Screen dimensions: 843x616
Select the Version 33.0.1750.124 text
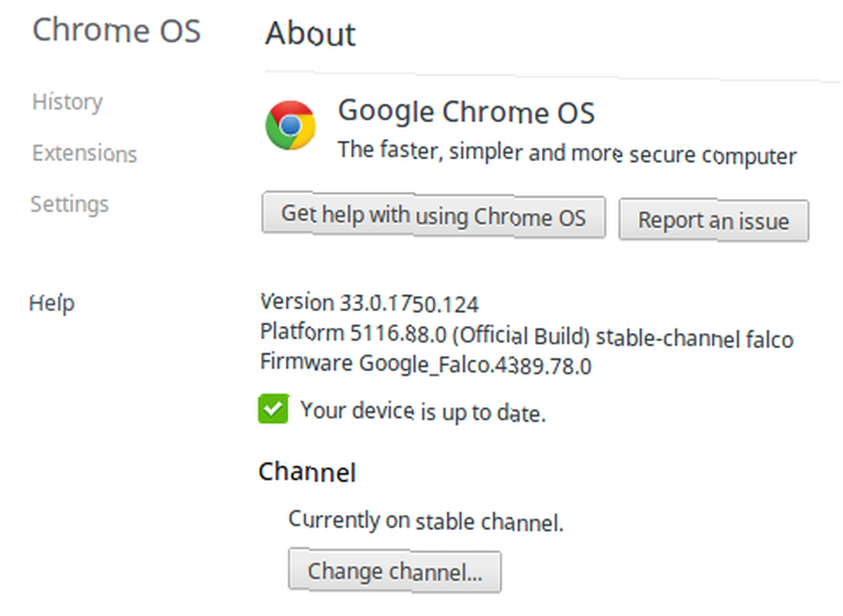point(369,303)
